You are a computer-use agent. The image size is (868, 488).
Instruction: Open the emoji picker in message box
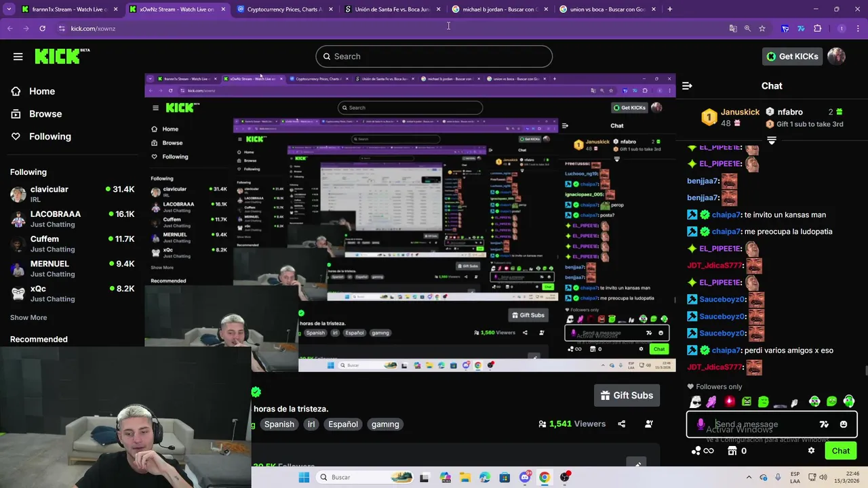[844, 424]
